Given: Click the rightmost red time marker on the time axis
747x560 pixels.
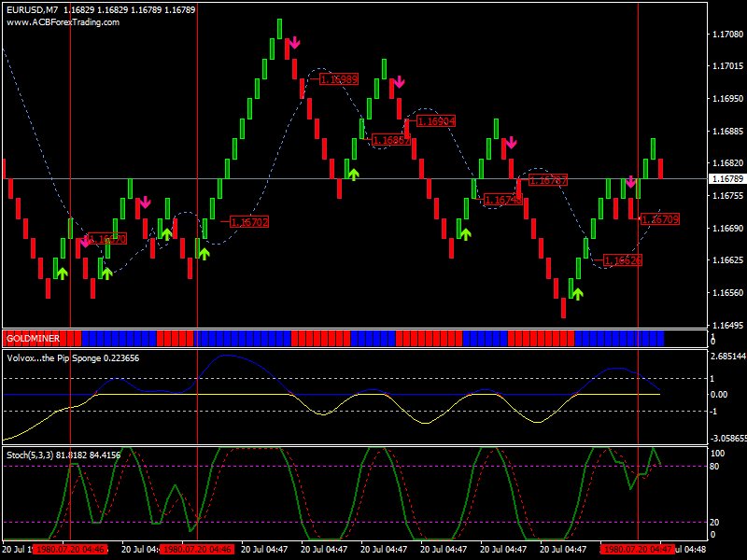Looking at the screenshot, I should tap(637, 550).
